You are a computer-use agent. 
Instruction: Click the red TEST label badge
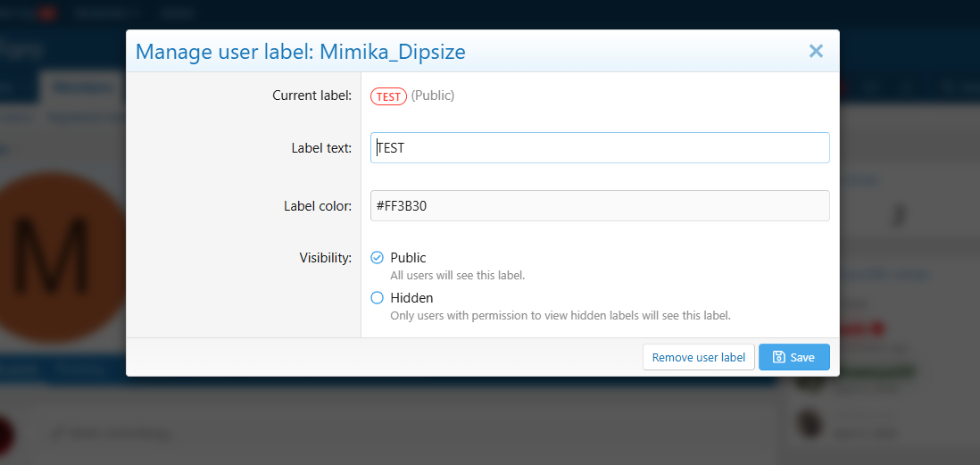(388, 96)
